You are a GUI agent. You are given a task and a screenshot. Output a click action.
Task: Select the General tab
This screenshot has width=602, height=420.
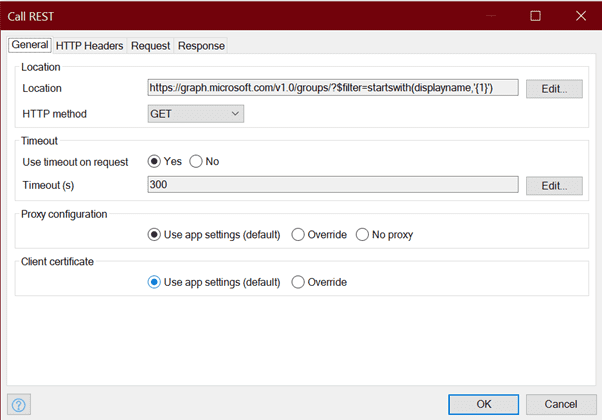click(30, 45)
